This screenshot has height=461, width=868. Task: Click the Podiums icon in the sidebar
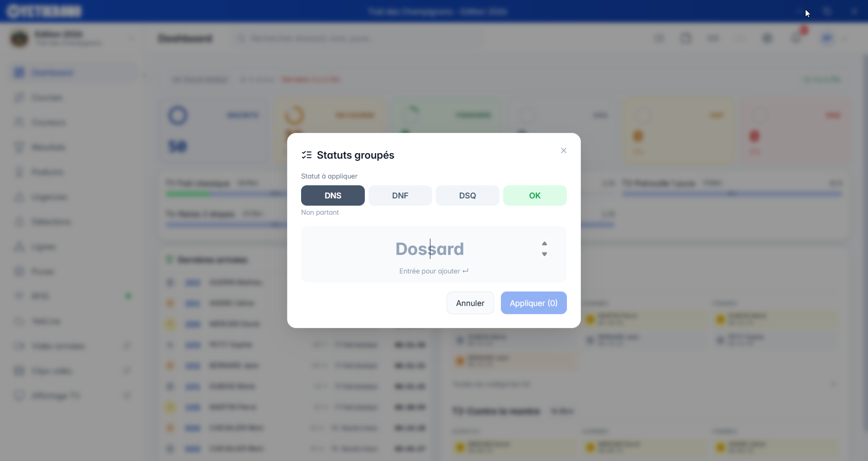click(x=19, y=172)
